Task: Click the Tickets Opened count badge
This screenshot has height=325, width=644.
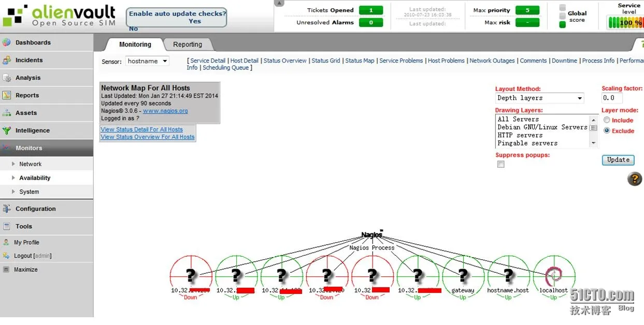Action: (371, 10)
